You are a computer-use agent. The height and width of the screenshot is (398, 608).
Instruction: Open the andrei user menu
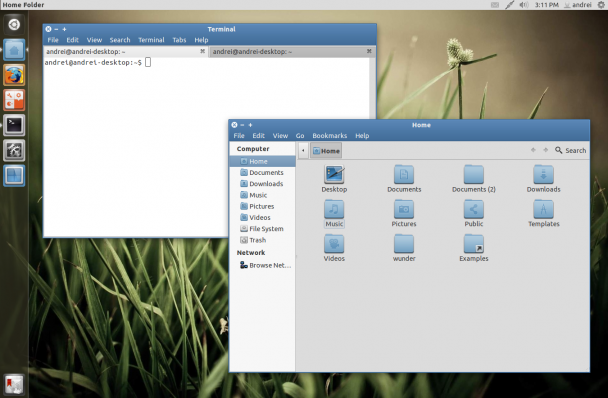pos(577,5)
